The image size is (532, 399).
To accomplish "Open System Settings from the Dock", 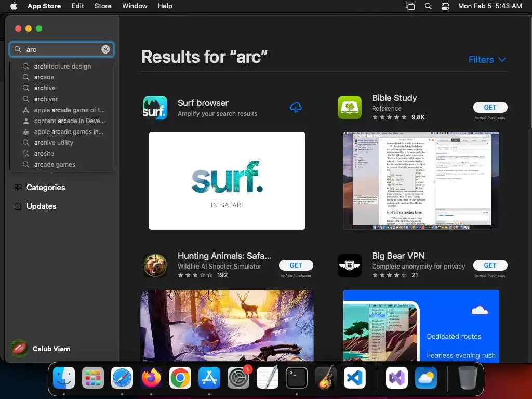I will (x=238, y=378).
